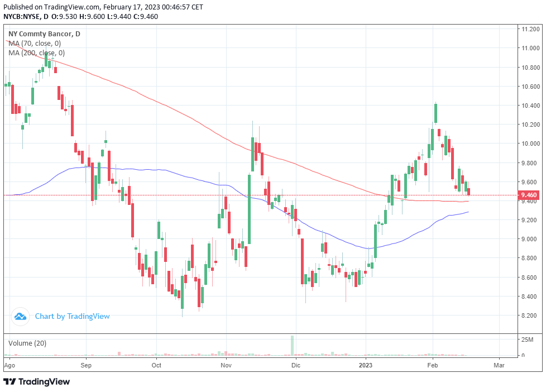Click the 'O:9.530' open value in header
The height and width of the screenshot is (392, 546).
(x=64, y=16)
